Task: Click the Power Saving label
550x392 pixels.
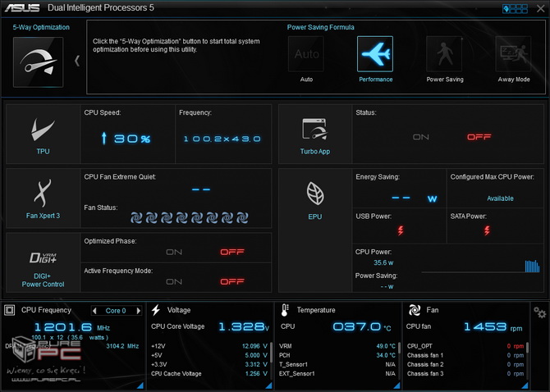Action: click(x=445, y=80)
